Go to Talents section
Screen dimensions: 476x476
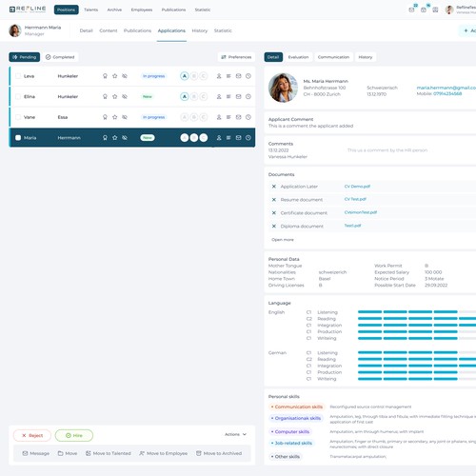(x=91, y=10)
